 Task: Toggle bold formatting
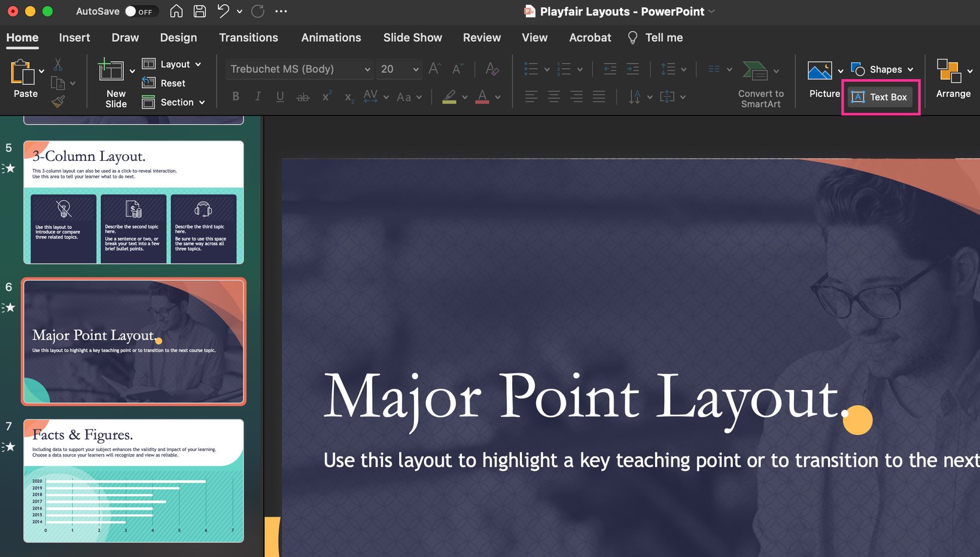pyautogui.click(x=235, y=96)
